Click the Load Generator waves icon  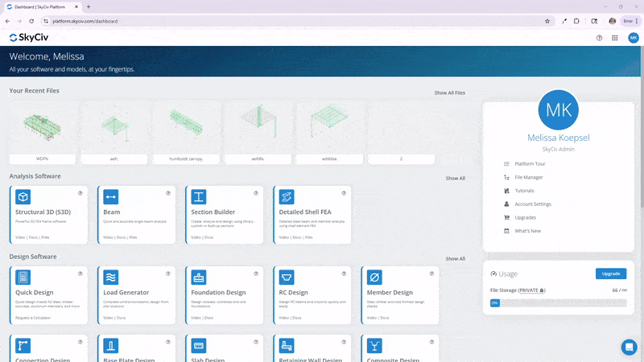(x=111, y=277)
